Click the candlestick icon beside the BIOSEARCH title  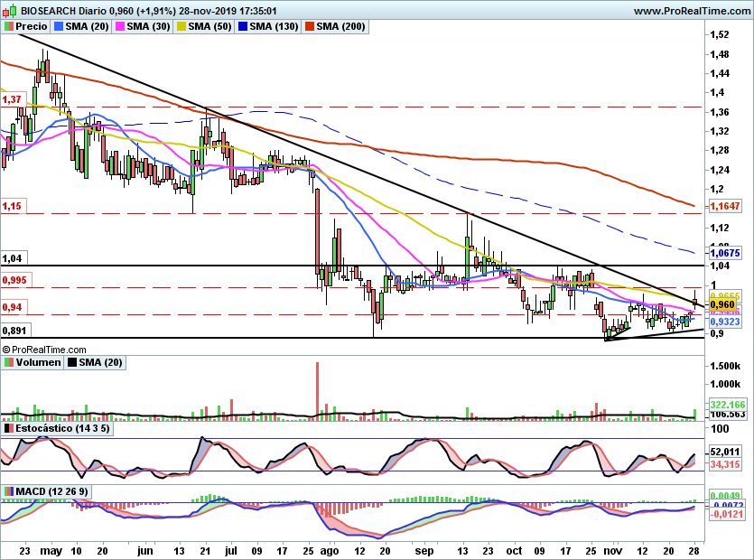[10, 10]
